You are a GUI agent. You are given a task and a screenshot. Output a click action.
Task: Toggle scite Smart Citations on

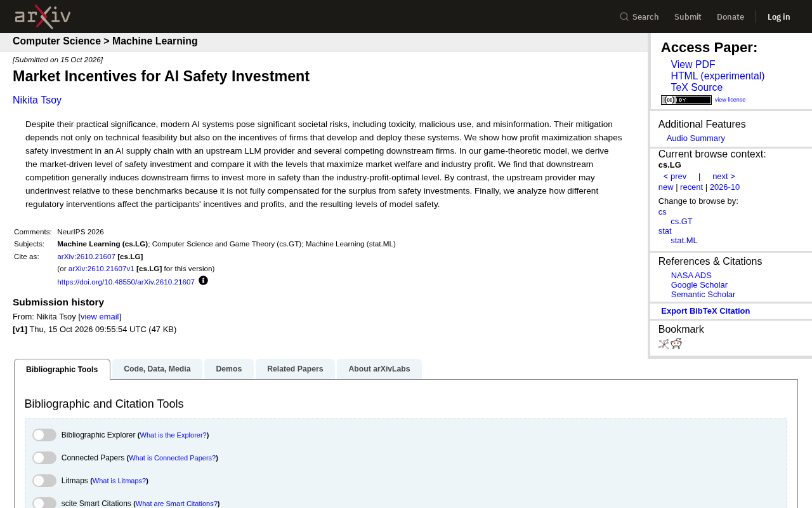pyautogui.click(x=44, y=503)
